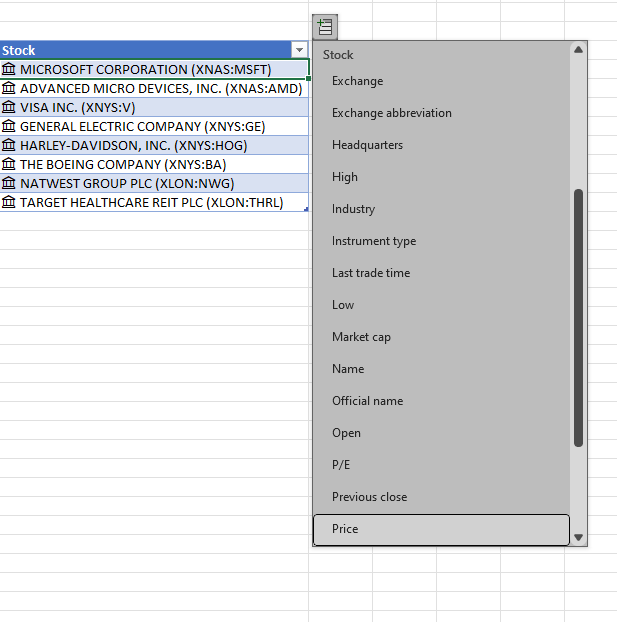Screen dimensions: 617x622
Task: Click stock icon beside Visa Inc.
Action: [8, 107]
